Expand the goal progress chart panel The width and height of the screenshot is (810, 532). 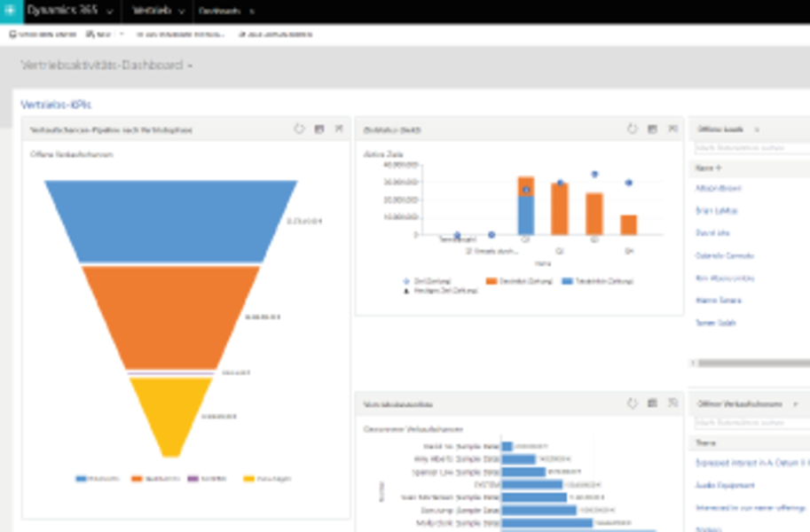point(672,129)
